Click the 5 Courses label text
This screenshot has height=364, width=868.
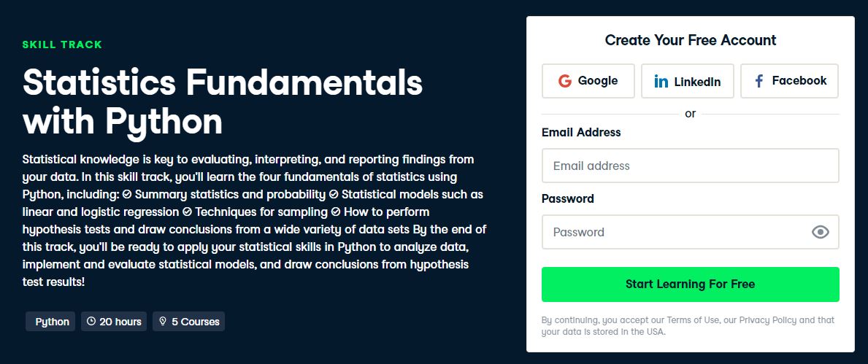tap(196, 321)
